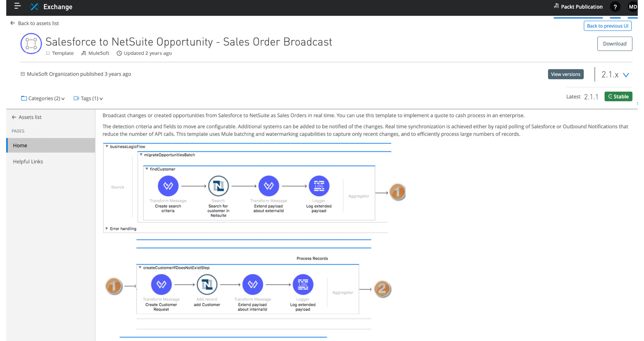Image resolution: width=644 pixels, height=341 pixels.
Task: Click the clock icon beside Updated
Action: 119,53
